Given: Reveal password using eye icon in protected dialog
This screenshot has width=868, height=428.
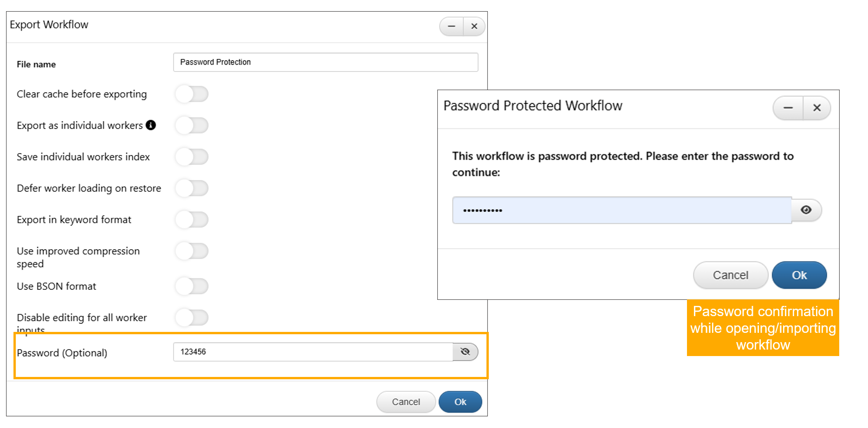Looking at the screenshot, I should 806,210.
